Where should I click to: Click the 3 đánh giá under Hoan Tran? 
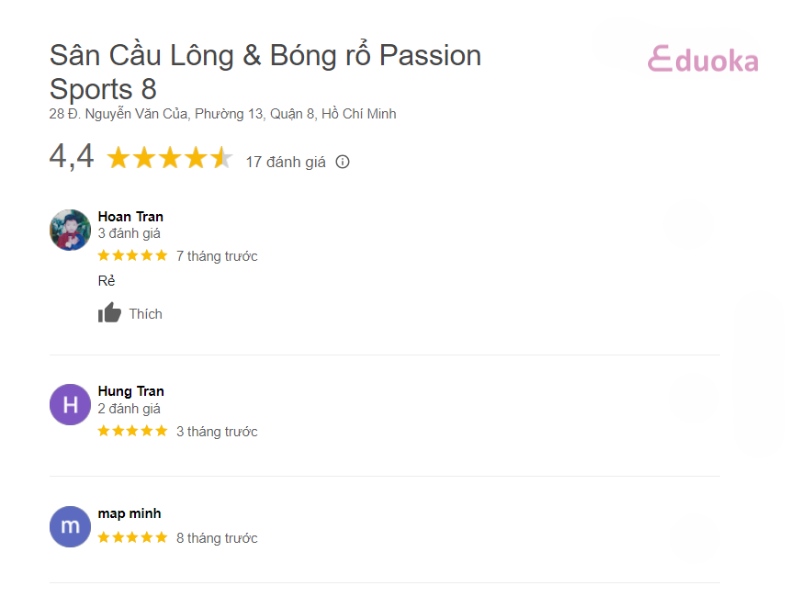(x=129, y=233)
